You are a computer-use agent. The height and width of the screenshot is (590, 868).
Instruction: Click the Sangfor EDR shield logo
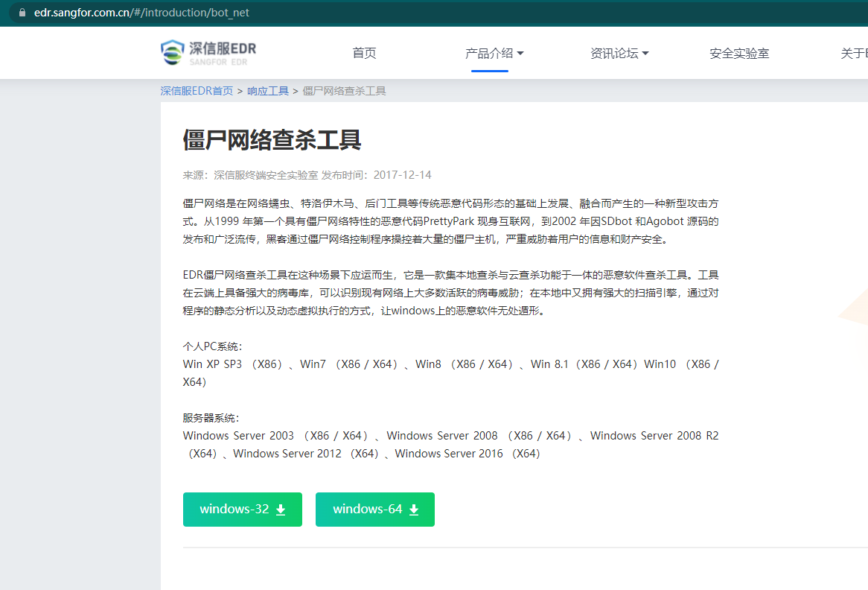(172, 53)
